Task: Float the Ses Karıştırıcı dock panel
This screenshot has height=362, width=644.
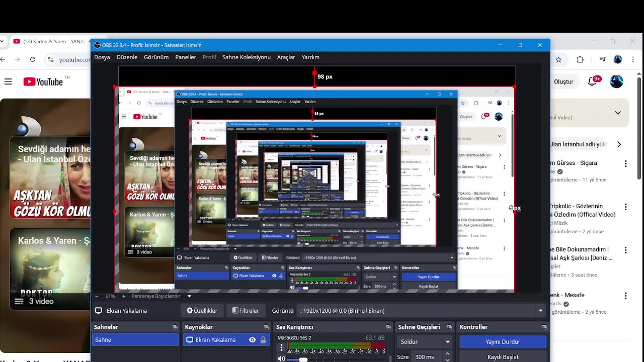Action: 388,327
